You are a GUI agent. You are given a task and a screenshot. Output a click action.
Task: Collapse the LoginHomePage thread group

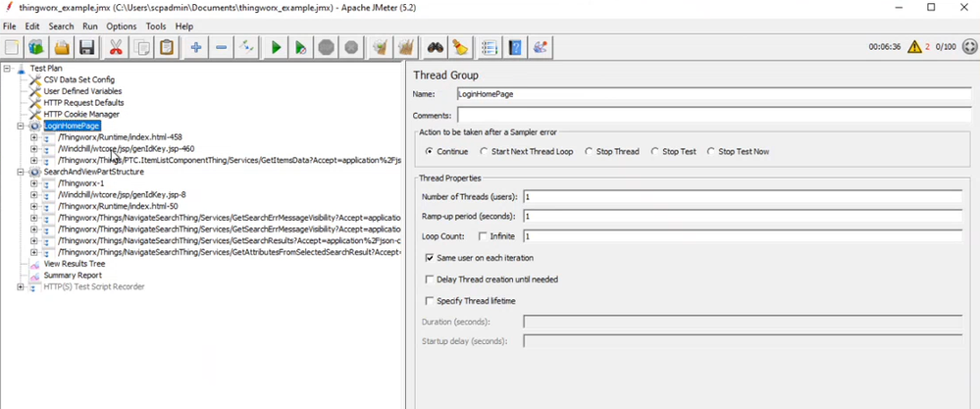tap(21, 126)
